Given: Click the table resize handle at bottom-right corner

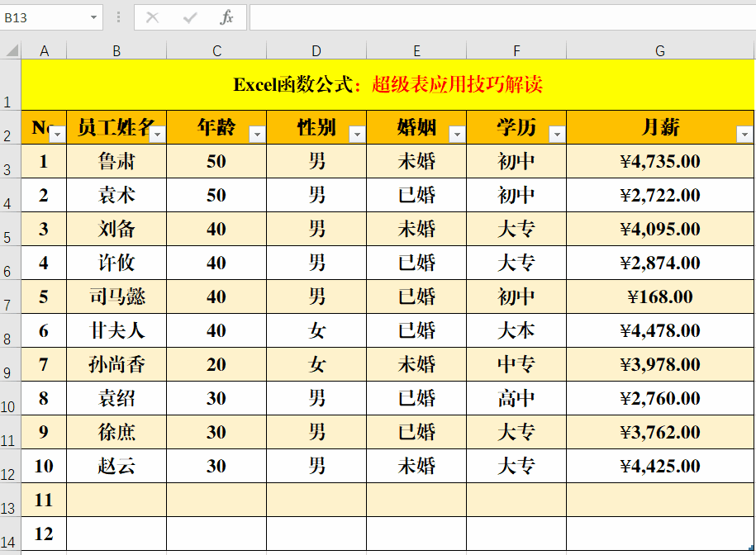Looking at the screenshot, I should click(x=751, y=548).
